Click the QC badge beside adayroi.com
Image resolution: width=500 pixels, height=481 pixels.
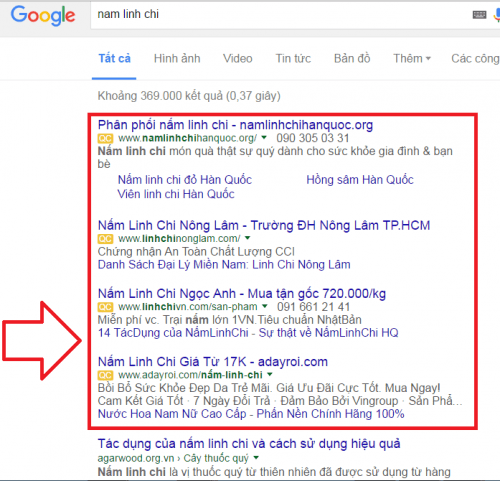105,375
